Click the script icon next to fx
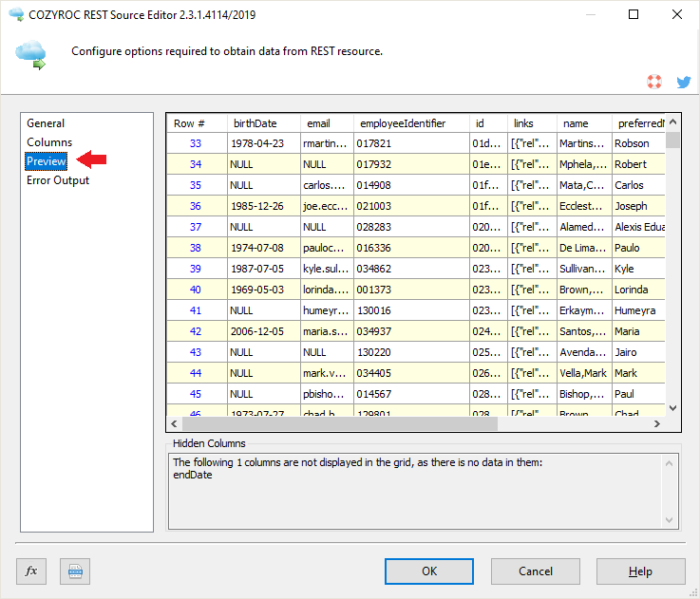This screenshot has height=599, width=700. pyautogui.click(x=75, y=571)
